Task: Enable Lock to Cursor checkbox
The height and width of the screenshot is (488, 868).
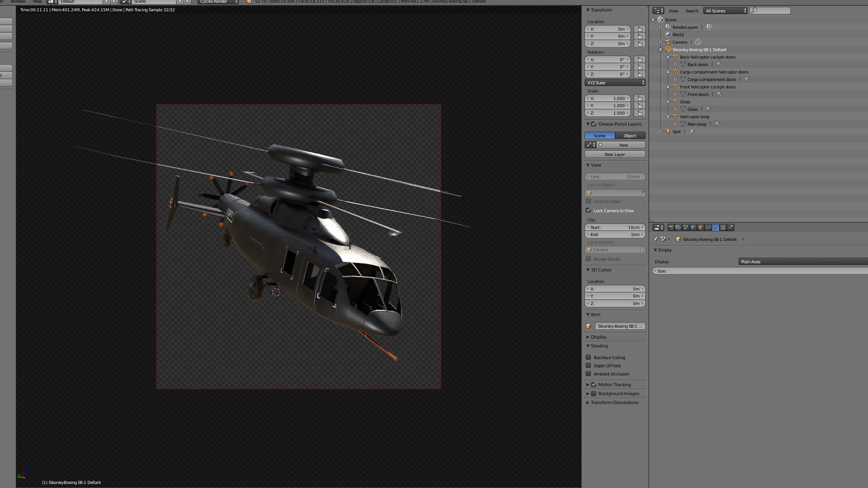Action: tap(589, 201)
